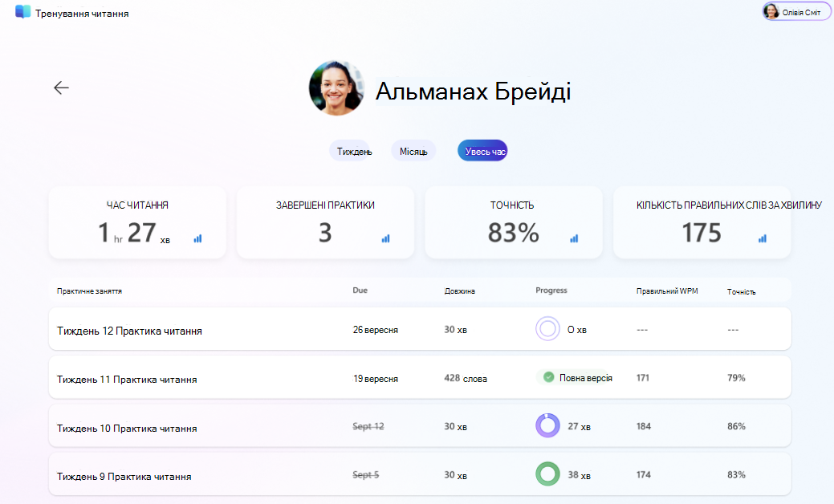Open Тиждень 11 Практика читання row

[420, 377]
